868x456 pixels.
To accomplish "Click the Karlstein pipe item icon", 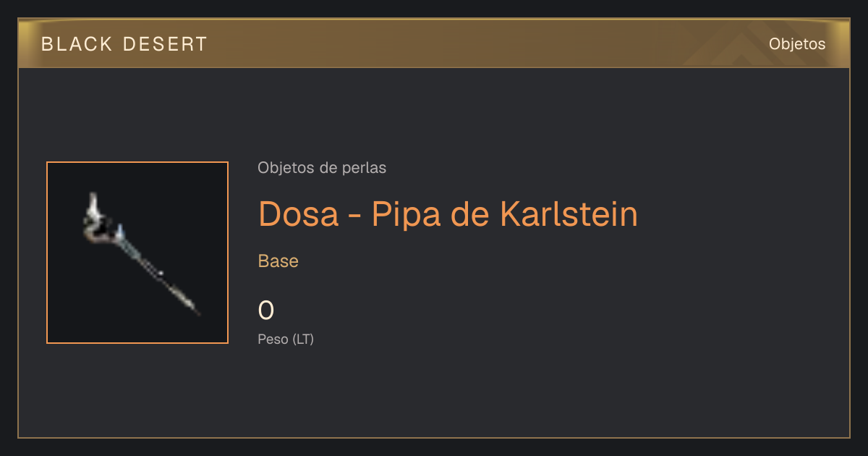I will click(139, 253).
